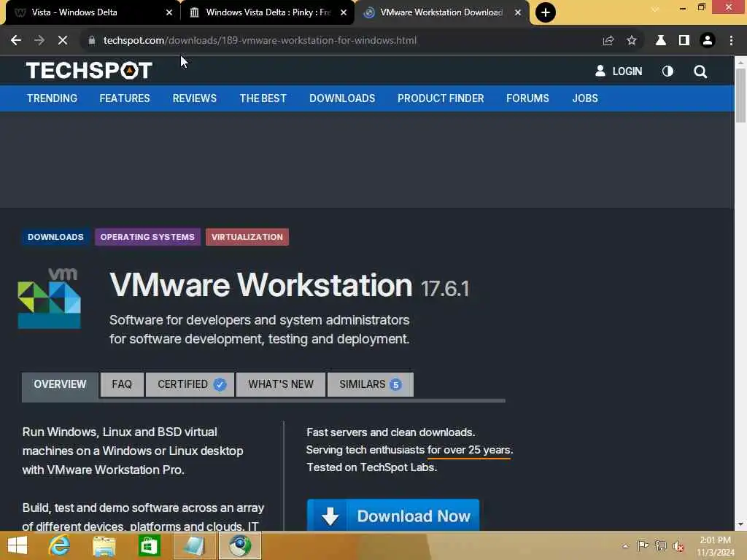747x560 pixels.
Task: Click the TechSpot logo
Action: (89, 71)
